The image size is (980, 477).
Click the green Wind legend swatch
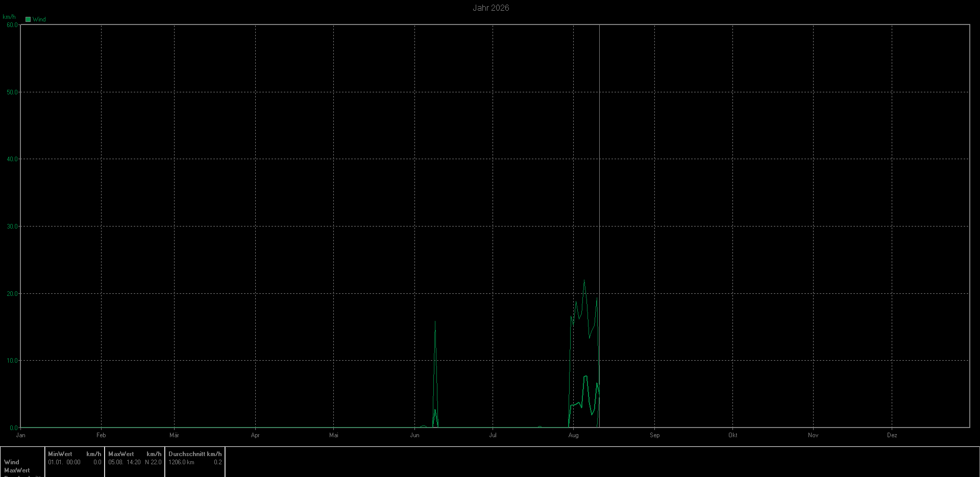[28, 19]
